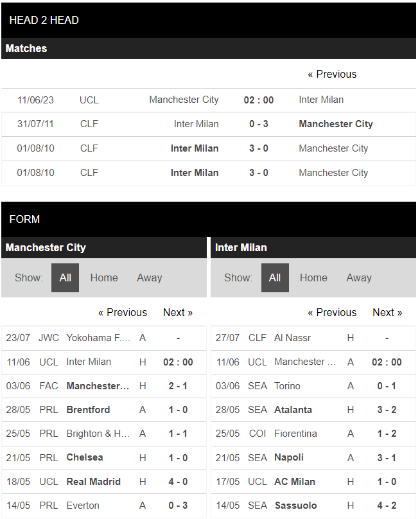
Task: Show previous Inter Milan fixtures
Action: (x=332, y=312)
